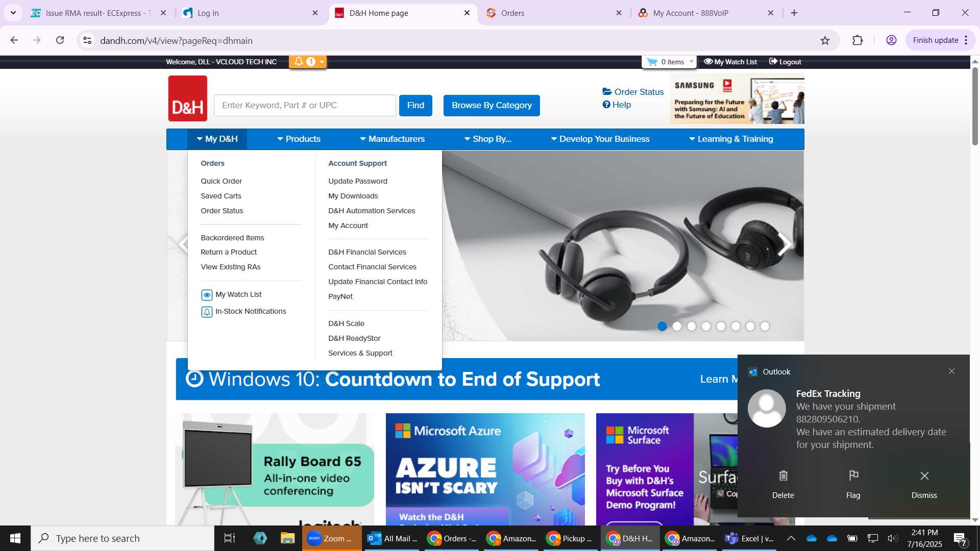Screen dimensions: 980x551
Task: Delete the FedEx Tracking notification
Action: coord(783,484)
